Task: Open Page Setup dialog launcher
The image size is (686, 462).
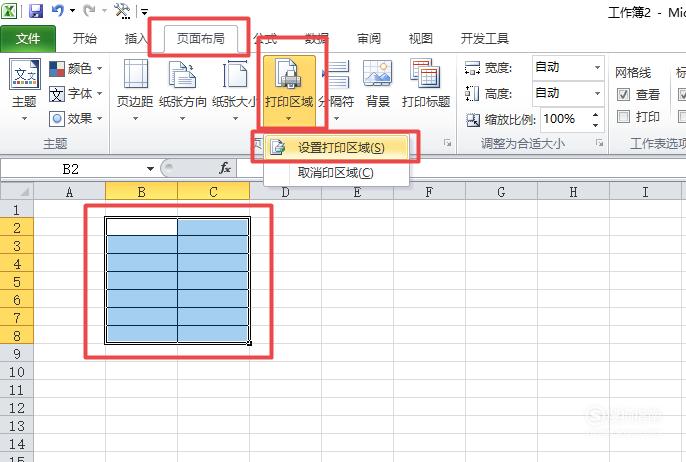Action: (x=447, y=143)
